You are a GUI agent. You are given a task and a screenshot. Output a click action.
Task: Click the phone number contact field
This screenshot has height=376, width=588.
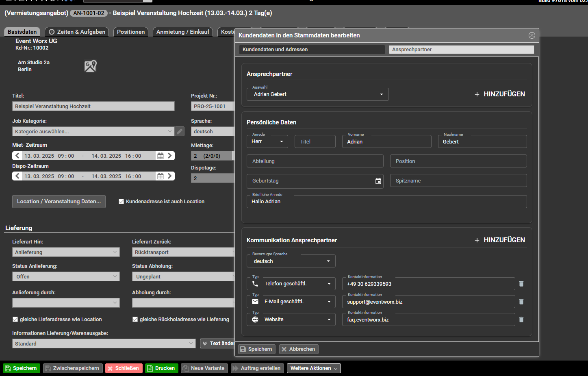click(429, 284)
